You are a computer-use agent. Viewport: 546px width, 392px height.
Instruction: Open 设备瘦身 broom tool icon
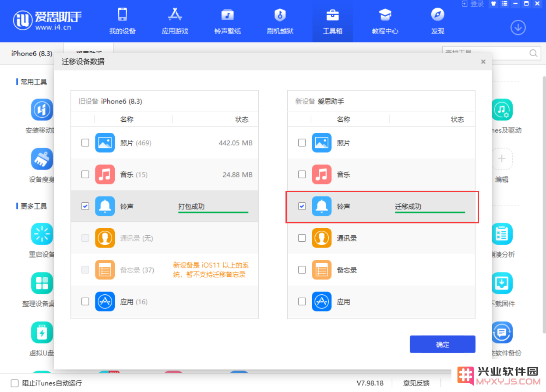[x=42, y=159]
